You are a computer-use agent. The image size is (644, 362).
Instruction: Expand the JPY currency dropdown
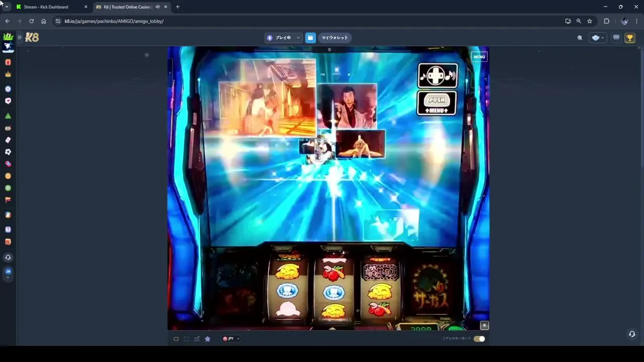(x=231, y=339)
